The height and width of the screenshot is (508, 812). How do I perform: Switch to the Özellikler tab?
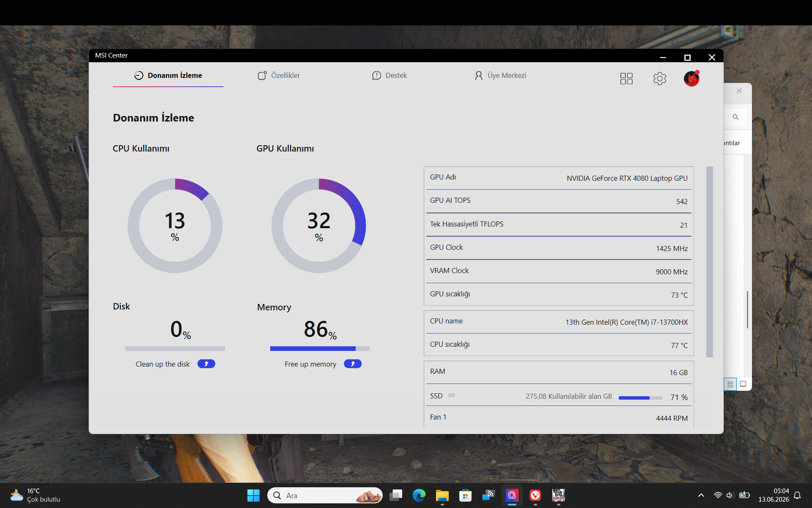[x=279, y=75]
